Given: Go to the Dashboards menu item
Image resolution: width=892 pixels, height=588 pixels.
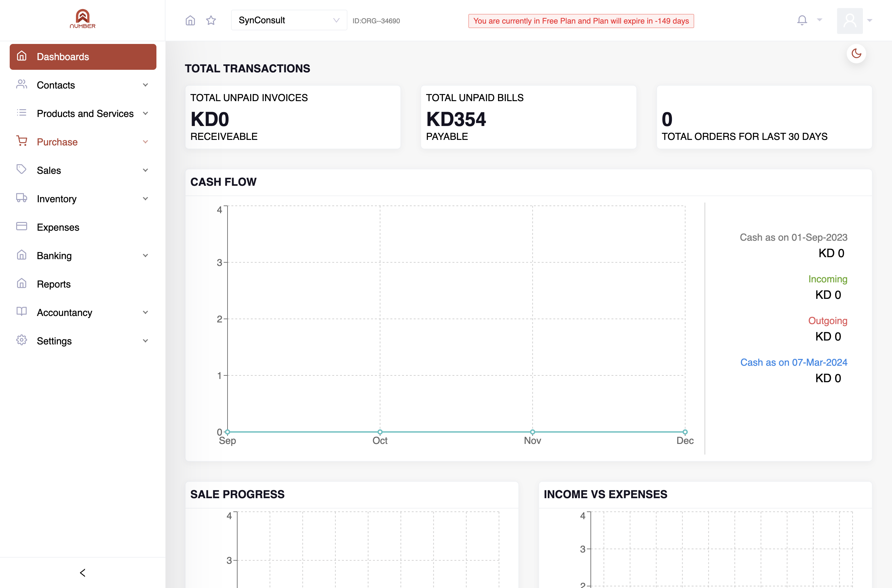Looking at the screenshot, I should [x=83, y=57].
